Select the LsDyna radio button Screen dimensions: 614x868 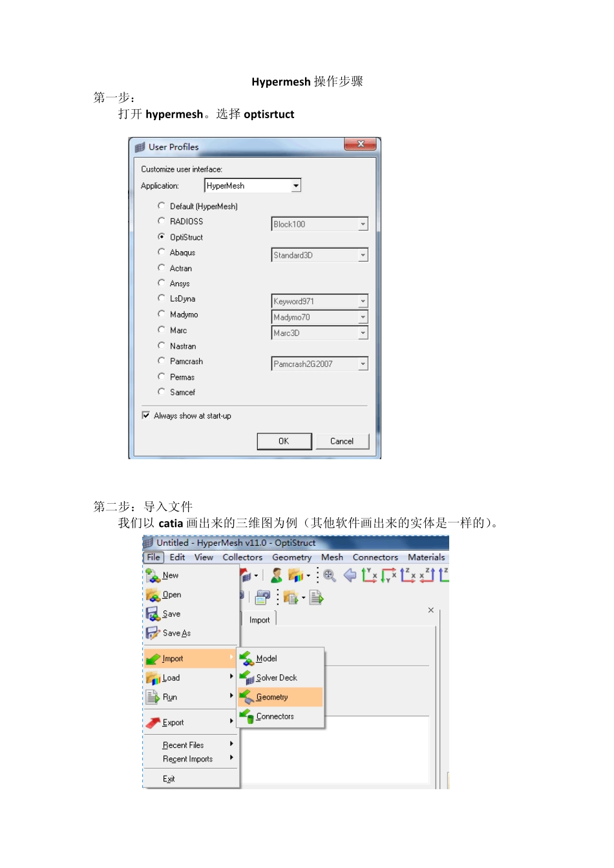click(x=162, y=298)
